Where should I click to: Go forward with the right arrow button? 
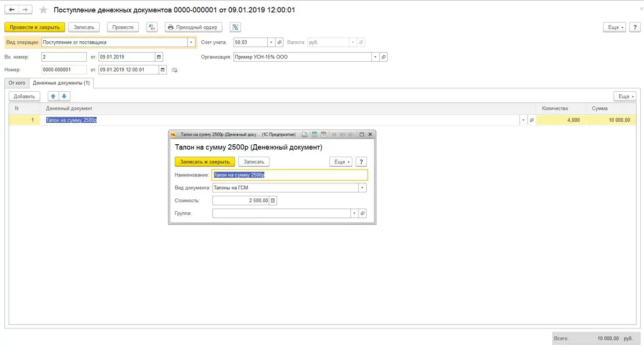coord(25,10)
